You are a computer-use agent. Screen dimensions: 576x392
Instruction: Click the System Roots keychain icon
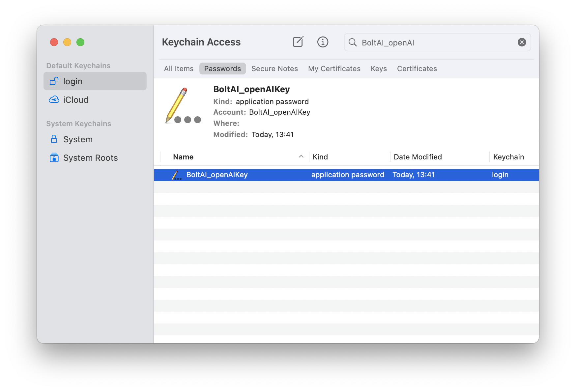[x=54, y=157]
